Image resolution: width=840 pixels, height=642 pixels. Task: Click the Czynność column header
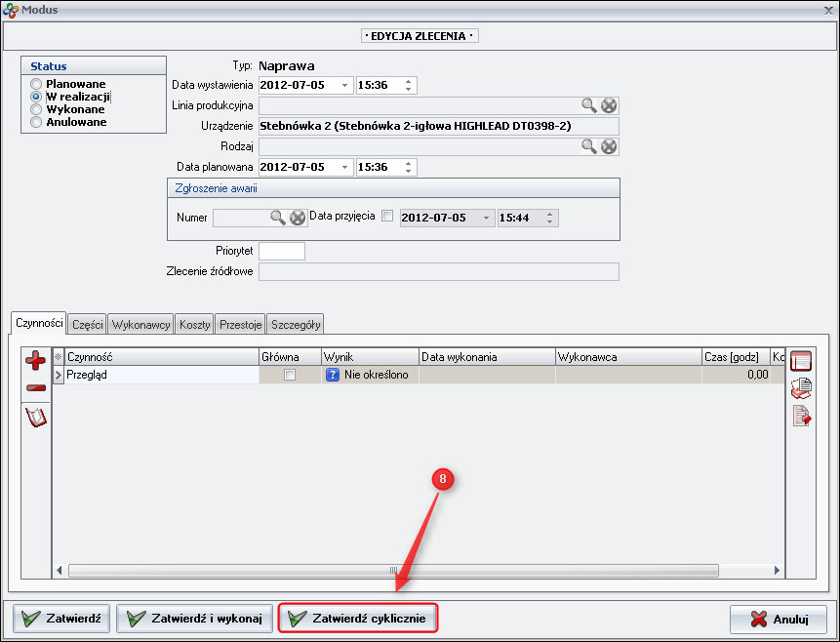point(162,357)
